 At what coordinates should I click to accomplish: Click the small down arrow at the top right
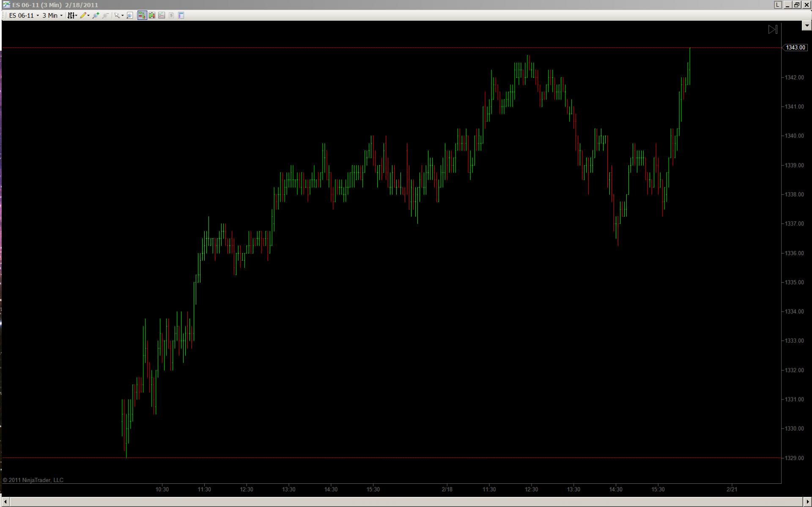pos(807,25)
